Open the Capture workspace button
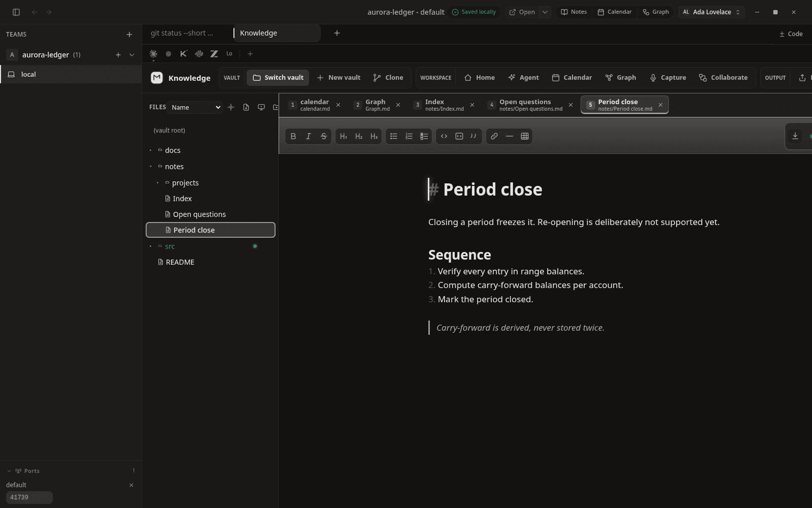The image size is (812, 508). (x=668, y=78)
